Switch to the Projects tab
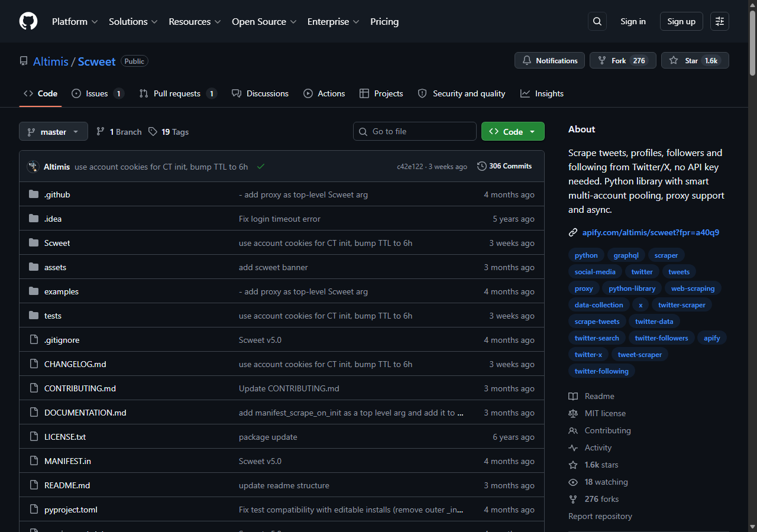This screenshot has height=532, width=757. pyautogui.click(x=381, y=93)
